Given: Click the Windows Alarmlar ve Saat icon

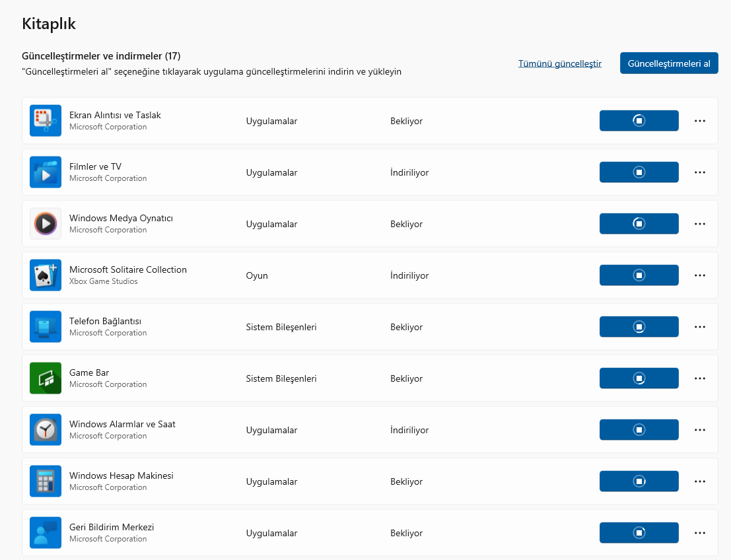Looking at the screenshot, I should [46, 430].
